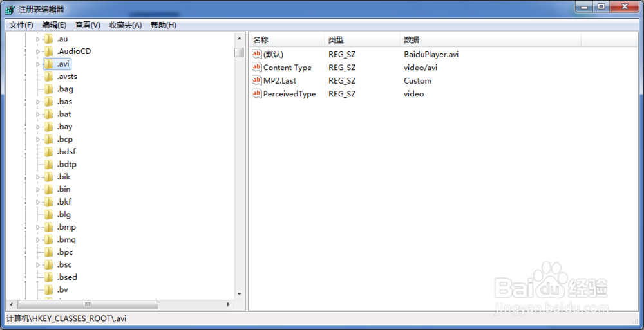
Task: Click the .bmq folder icon
Action: [x=49, y=240]
